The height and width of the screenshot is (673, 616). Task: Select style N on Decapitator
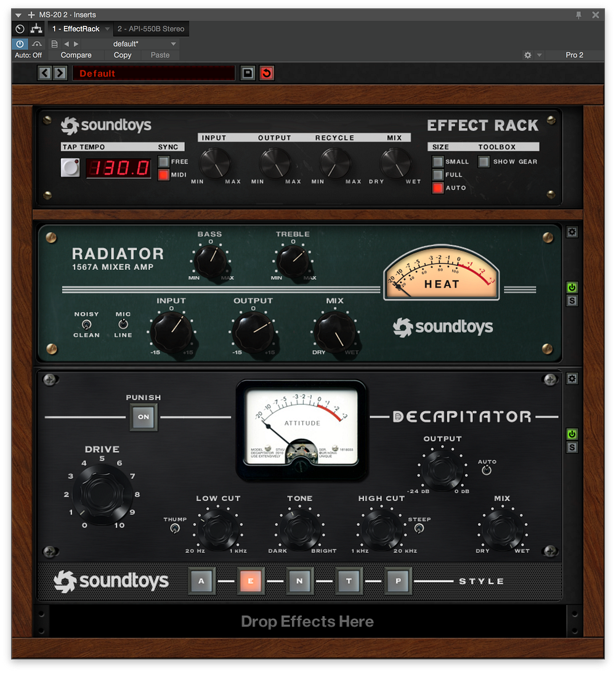tap(299, 581)
